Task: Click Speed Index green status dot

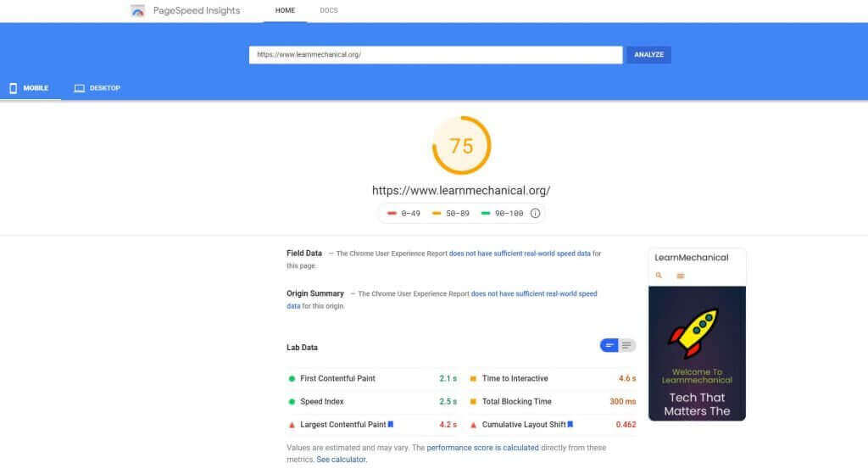Action: point(292,402)
